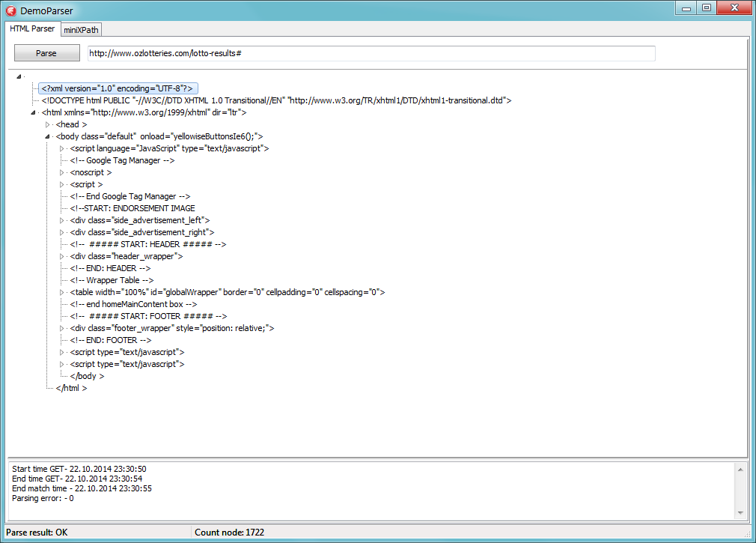
Task: Select the </body > row
Action: [87, 376]
